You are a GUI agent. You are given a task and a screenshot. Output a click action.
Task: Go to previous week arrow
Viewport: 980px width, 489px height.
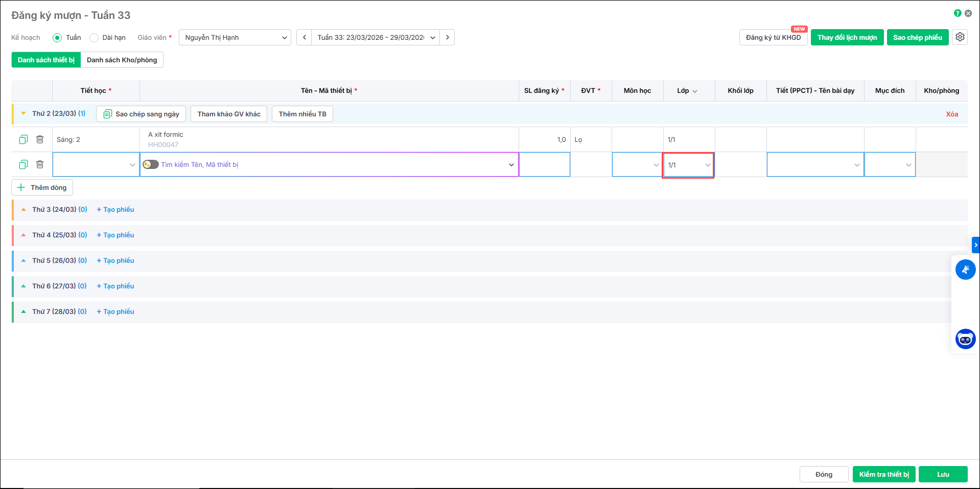tap(304, 37)
